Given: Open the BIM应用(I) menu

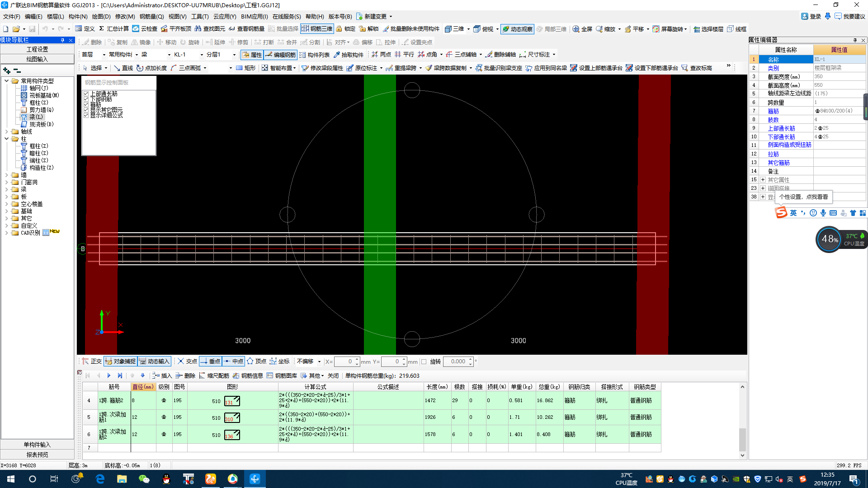Looking at the screenshot, I should tap(255, 16).
